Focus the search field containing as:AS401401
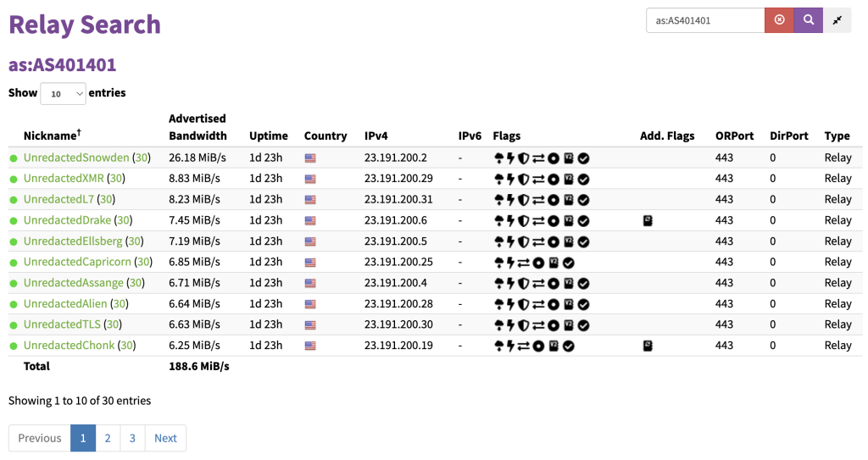 [705, 20]
